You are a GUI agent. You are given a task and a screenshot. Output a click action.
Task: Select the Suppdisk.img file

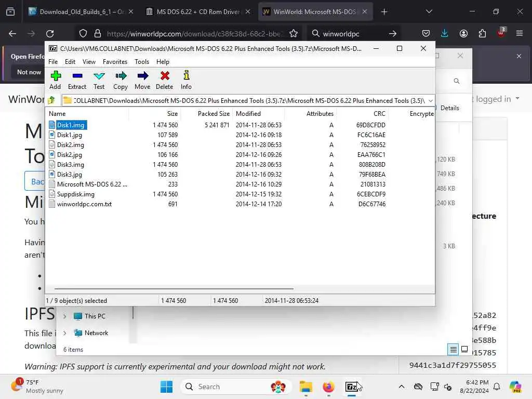(x=76, y=194)
